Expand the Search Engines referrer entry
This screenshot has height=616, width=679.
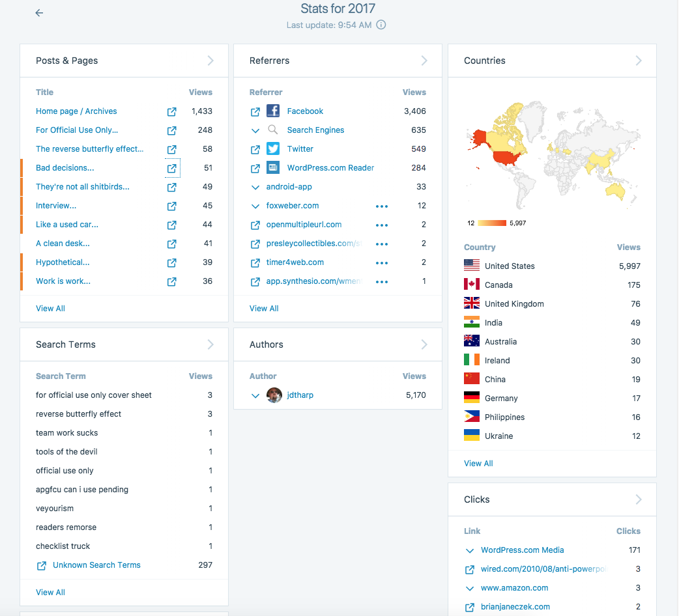click(255, 130)
